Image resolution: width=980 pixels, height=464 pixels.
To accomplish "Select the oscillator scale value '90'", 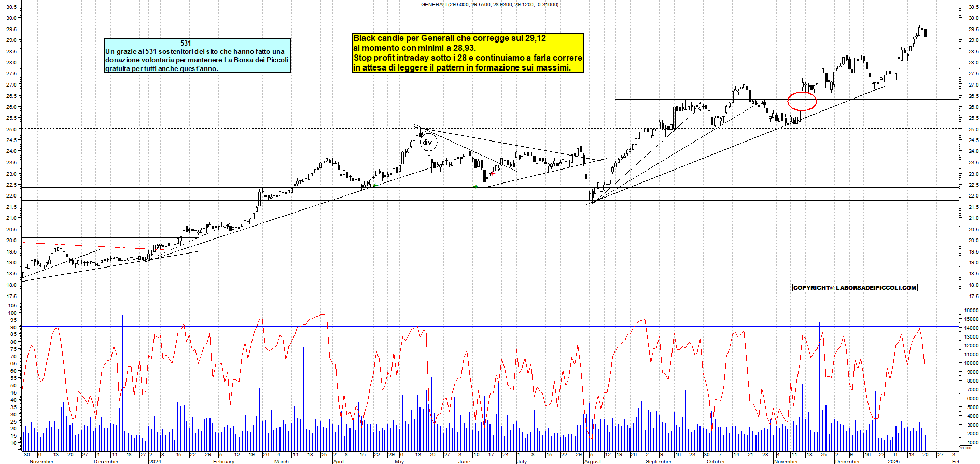I will (x=13, y=328).
